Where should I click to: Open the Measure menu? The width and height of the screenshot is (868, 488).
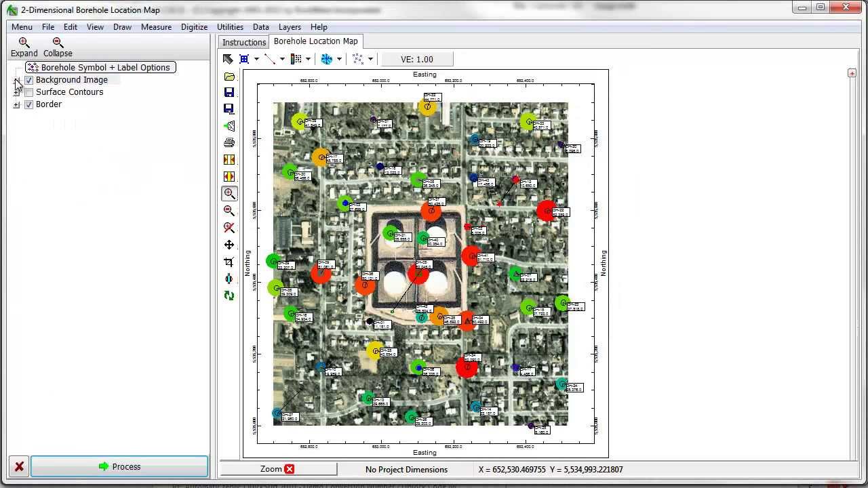157,27
